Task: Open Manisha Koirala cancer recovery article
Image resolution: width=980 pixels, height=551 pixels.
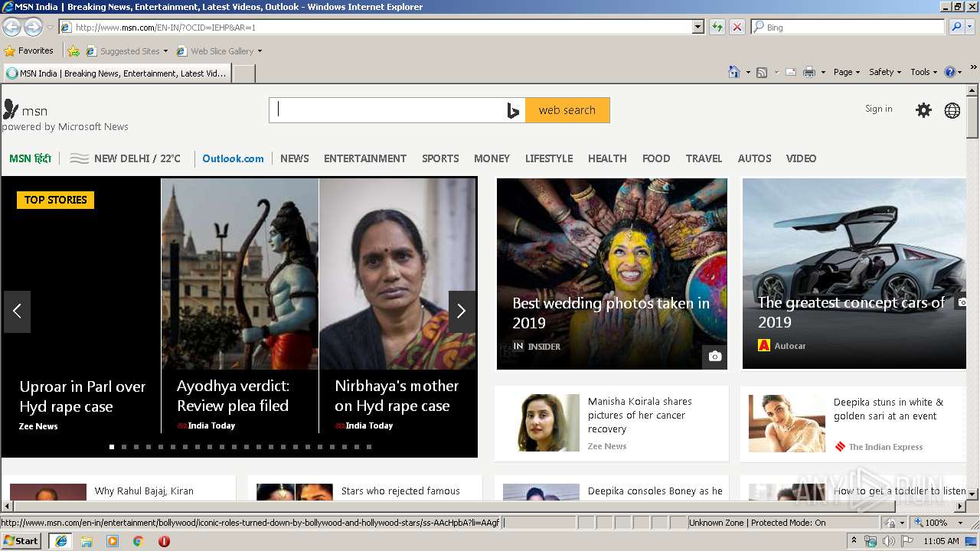Action: tap(640, 416)
